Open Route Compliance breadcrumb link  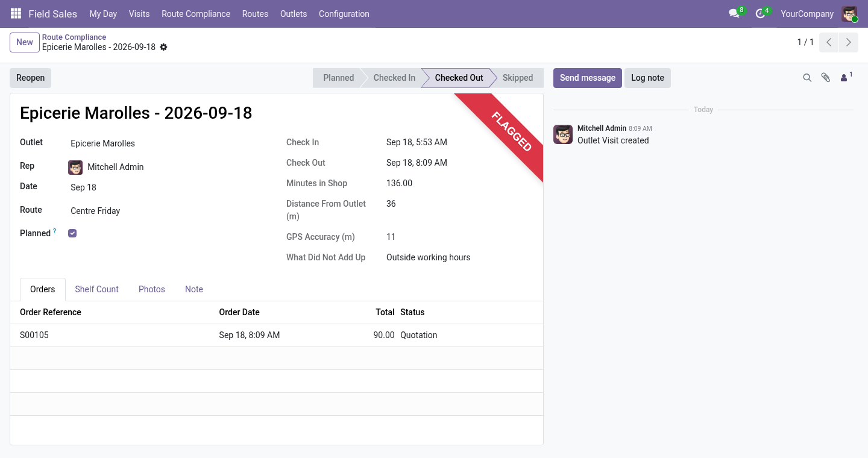point(74,37)
